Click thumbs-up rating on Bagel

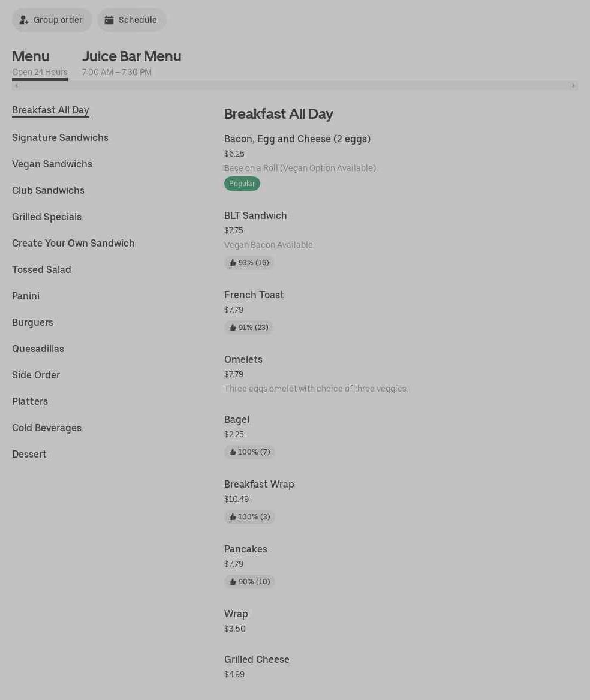pos(249,452)
